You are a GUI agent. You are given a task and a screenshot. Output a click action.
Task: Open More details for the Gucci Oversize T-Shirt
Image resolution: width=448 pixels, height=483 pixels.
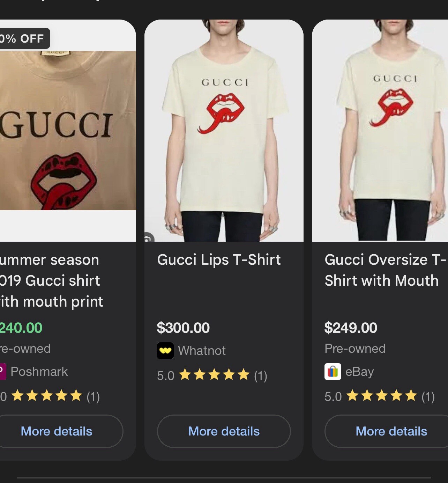(391, 431)
